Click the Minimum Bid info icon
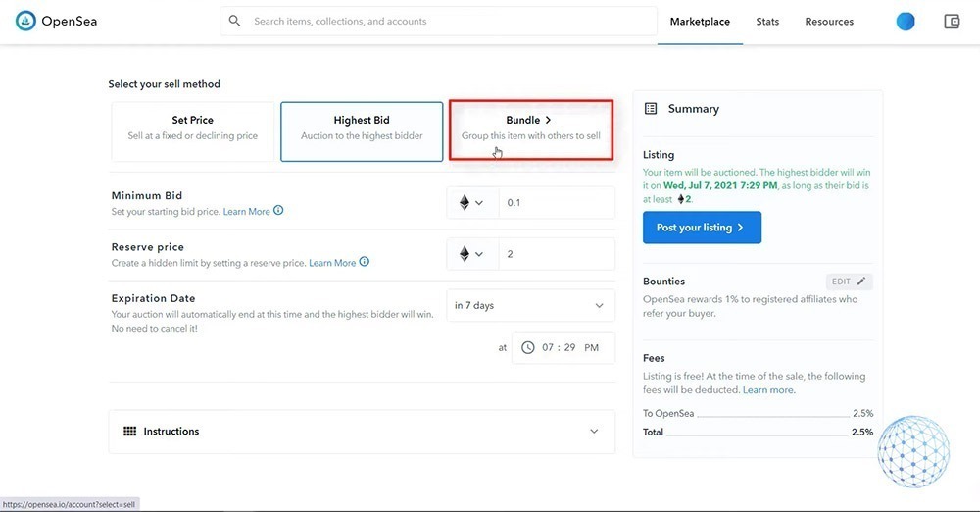The image size is (980, 512). 279,211
